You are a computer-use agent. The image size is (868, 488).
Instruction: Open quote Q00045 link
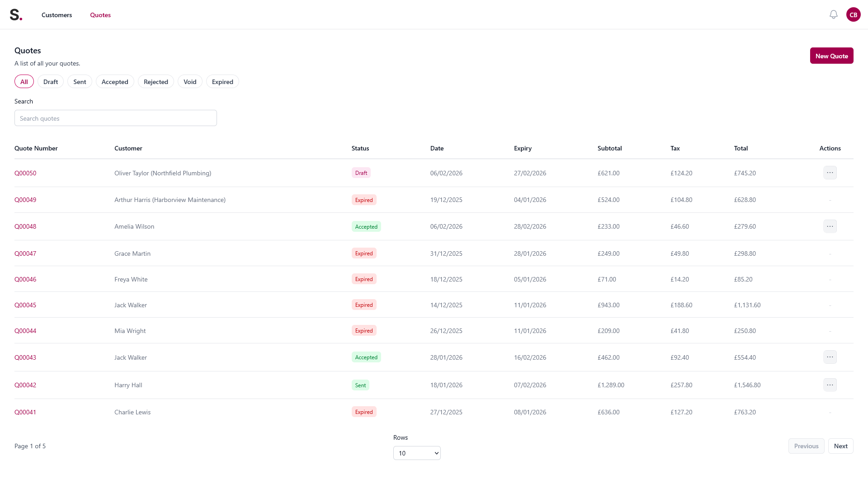(25, 305)
